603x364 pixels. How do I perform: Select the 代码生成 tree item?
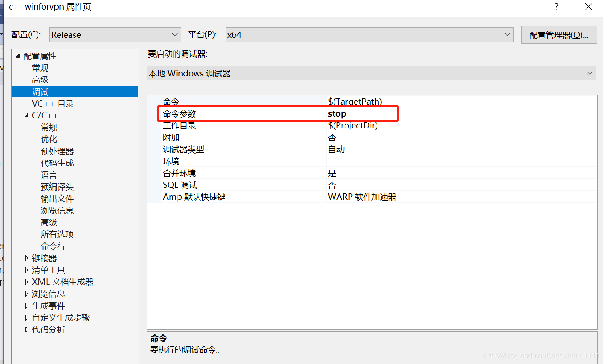57,163
